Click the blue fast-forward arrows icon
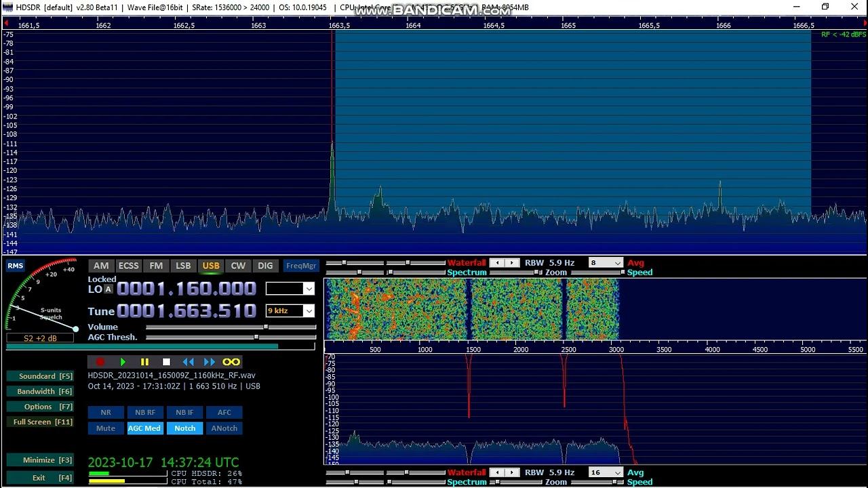This screenshot has width=868, height=488. tap(210, 362)
